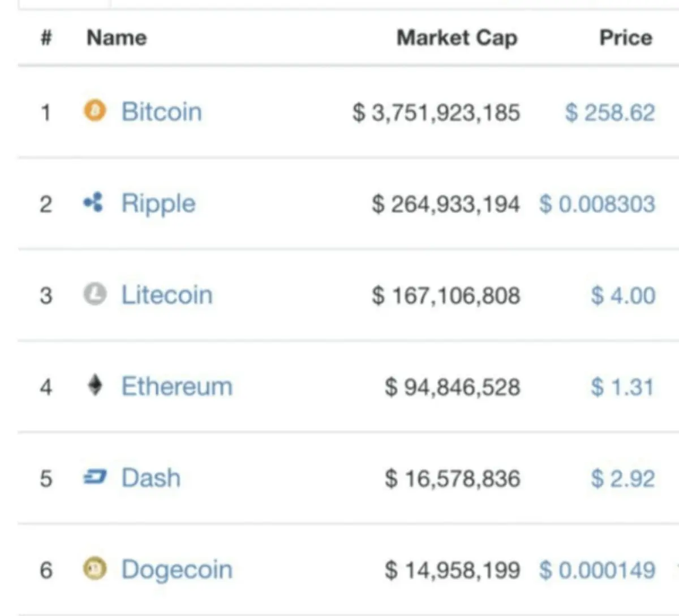This screenshot has width=679, height=616.
Task: Open the Dash name link
Action: pyautogui.click(x=151, y=478)
